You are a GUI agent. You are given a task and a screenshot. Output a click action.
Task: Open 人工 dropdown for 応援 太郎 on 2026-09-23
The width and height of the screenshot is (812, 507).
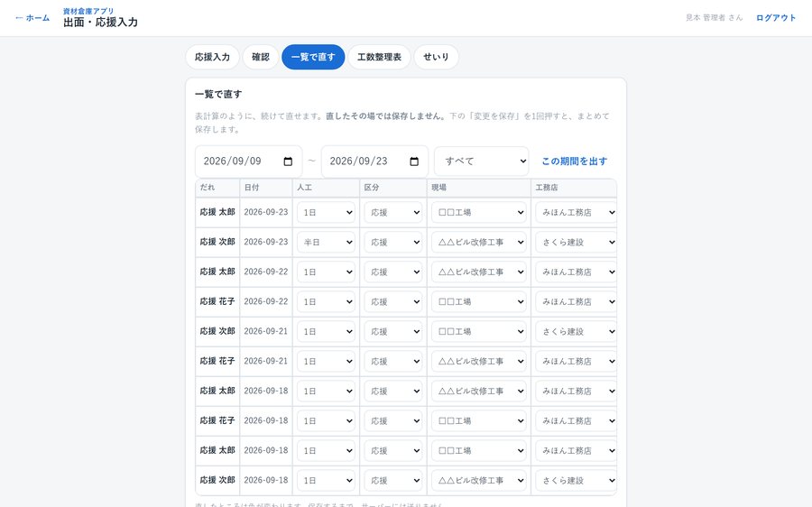click(326, 212)
